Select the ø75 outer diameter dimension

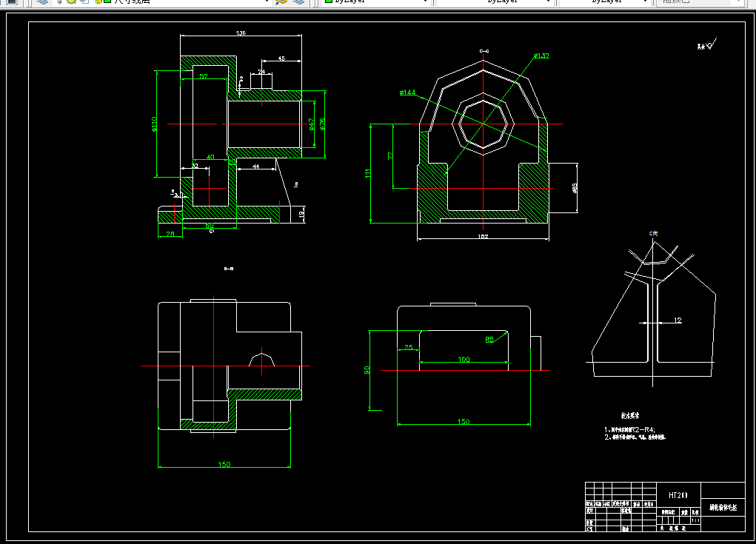[x=322, y=124]
